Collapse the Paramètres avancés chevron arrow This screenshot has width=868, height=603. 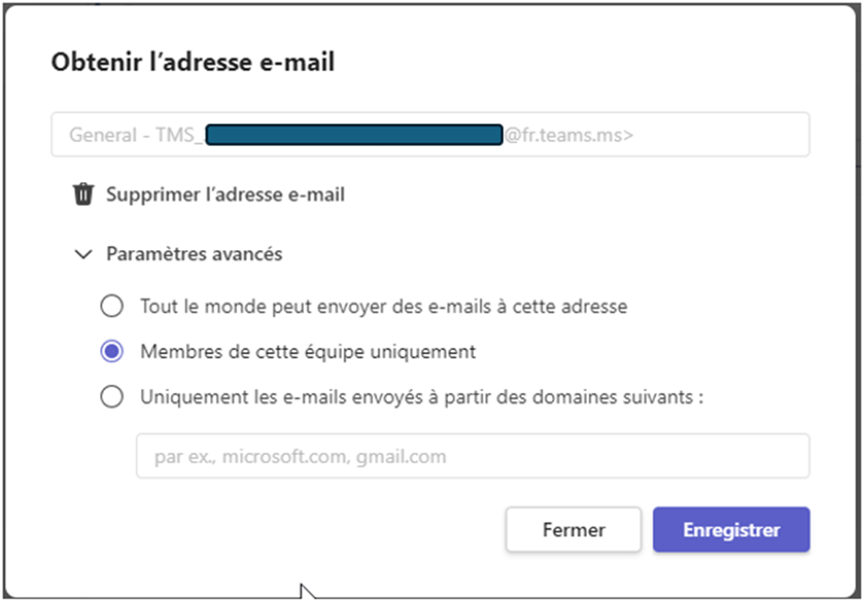[x=84, y=254]
